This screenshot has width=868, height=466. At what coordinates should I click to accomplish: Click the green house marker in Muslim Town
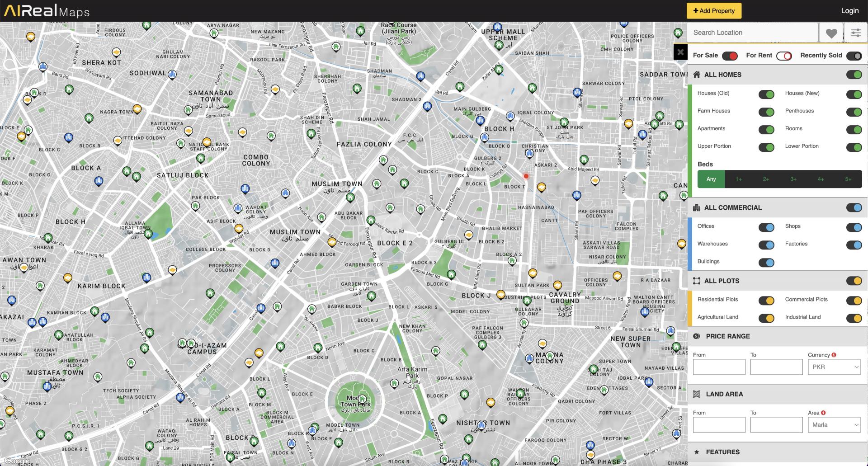coord(350,197)
